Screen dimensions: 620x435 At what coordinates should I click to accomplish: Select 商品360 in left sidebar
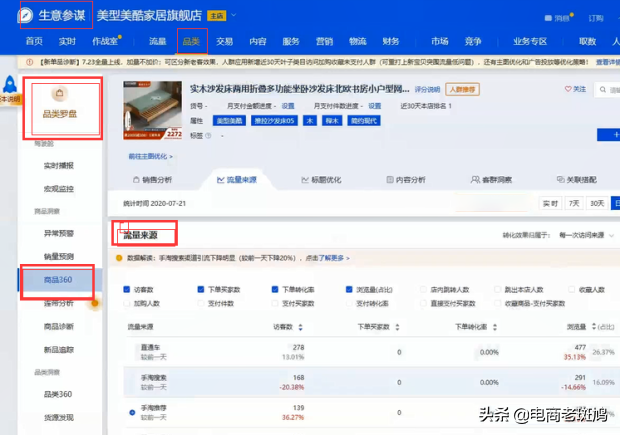tap(58, 280)
